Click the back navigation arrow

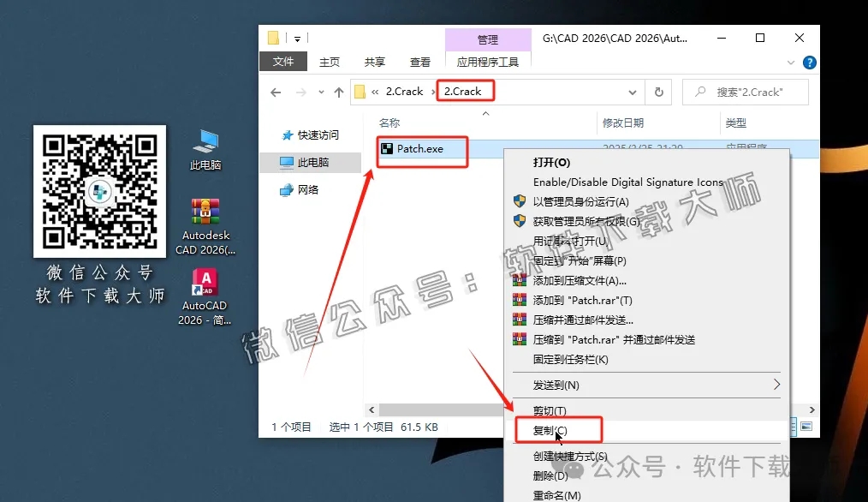click(x=275, y=92)
